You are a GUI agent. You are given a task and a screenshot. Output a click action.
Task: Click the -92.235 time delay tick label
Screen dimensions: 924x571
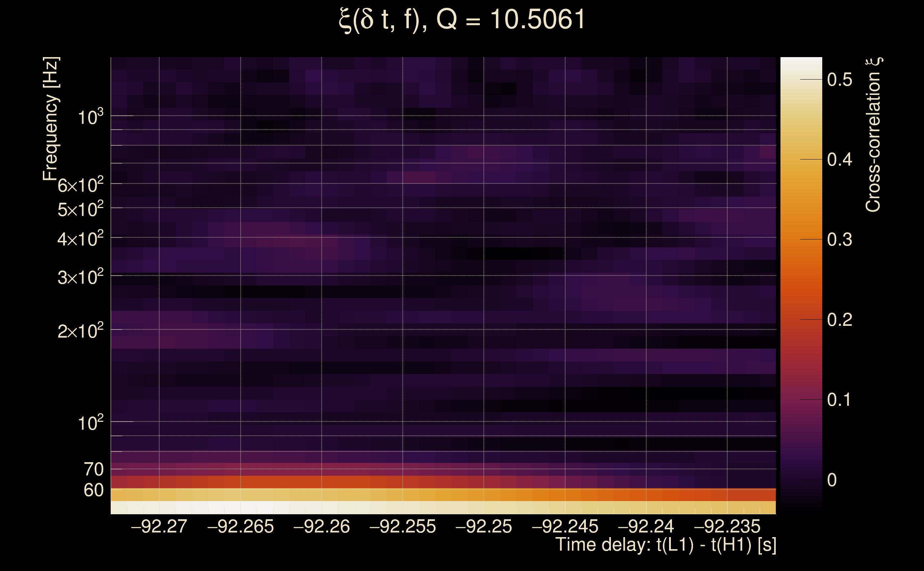(727, 526)
